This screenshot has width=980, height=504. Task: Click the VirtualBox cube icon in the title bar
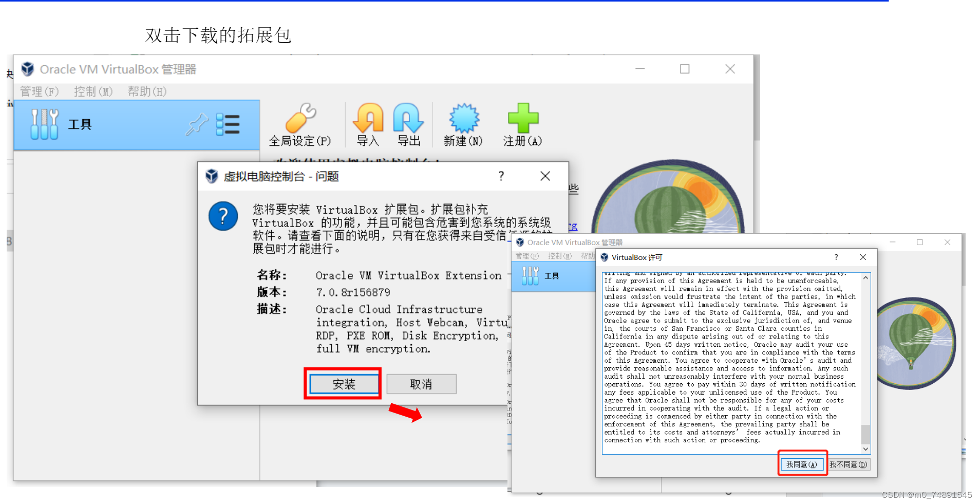click(27, 69)
